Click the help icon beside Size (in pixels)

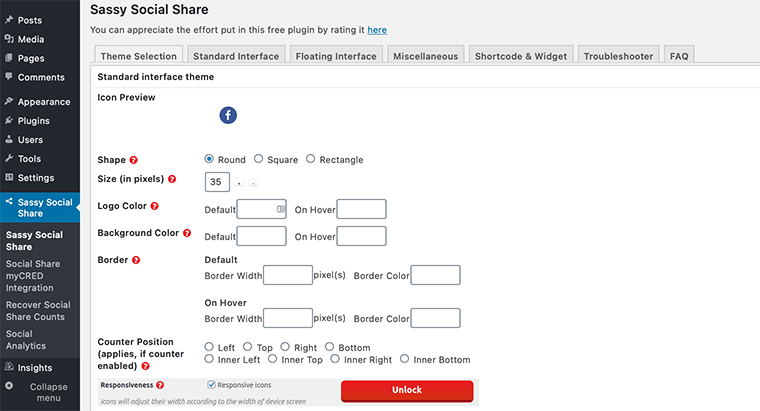[172, 180]
